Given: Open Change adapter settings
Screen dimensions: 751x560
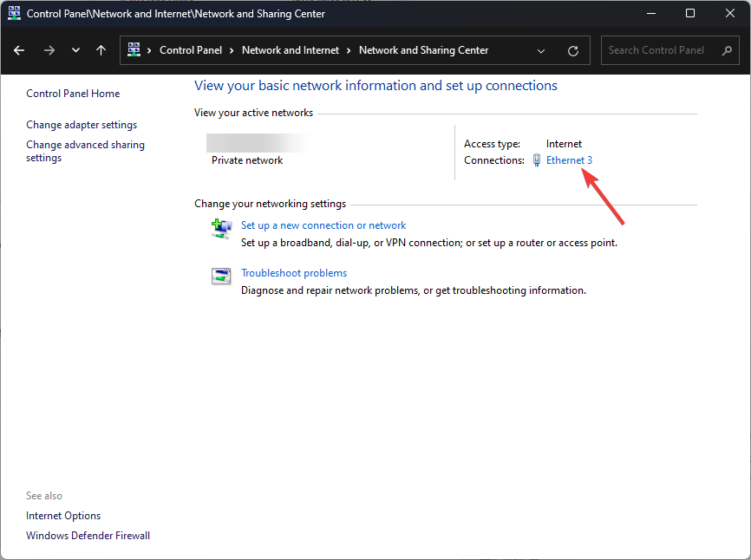Looking at the screenshot, I should coord(82,125).
